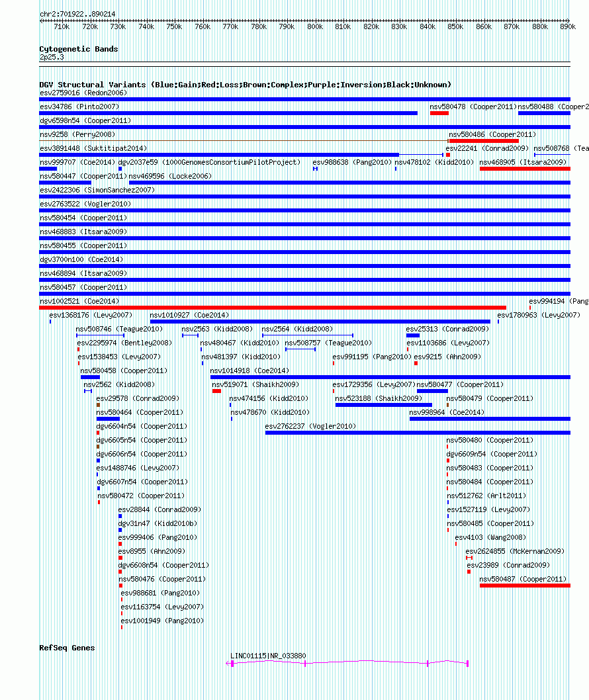Click the esv1001949 (Pang2010) label
589x700 pixels.
point(162,620)
